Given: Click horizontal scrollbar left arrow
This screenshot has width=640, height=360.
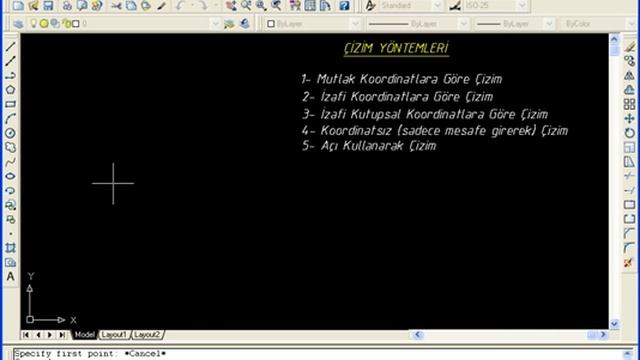Looking at the screenshot, I should [418, 335].
